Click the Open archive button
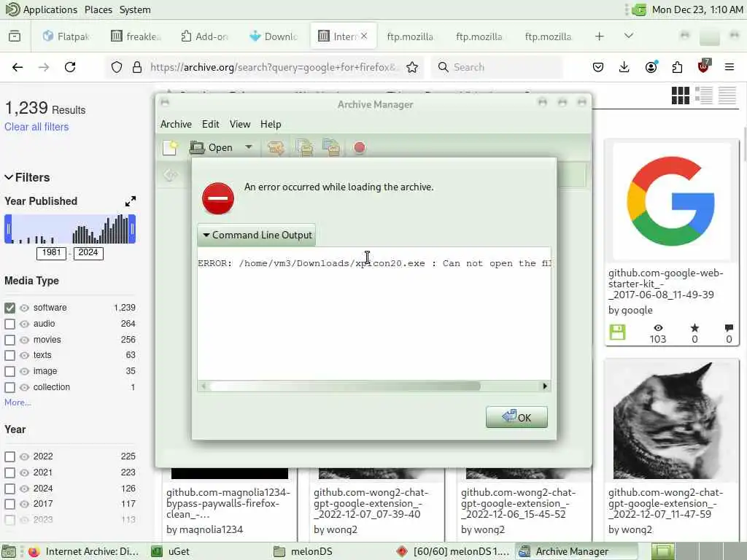The width and height of the screenshot is (747, 560). click(x=212, y=147)
